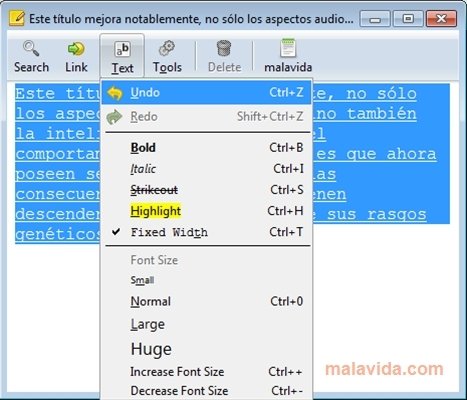Click the sticky note app icon in title bar
The image size is (467, 400).
click(17, 18)
